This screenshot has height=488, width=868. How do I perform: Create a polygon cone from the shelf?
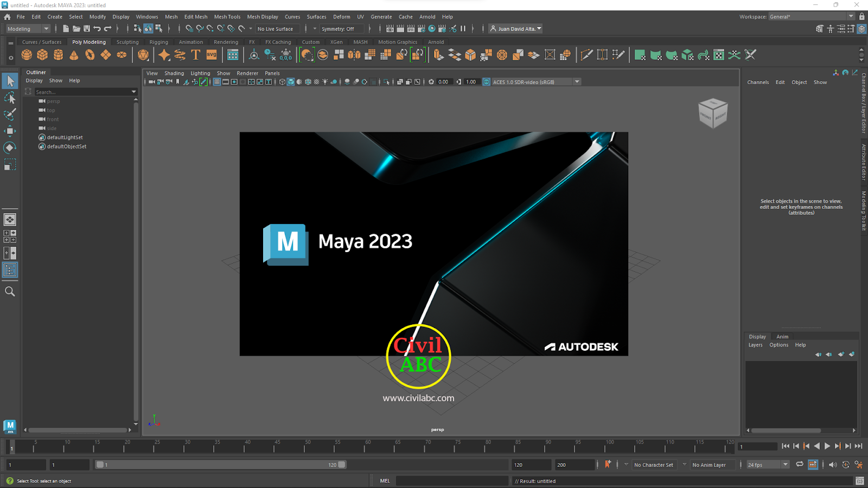coord(74,55)
